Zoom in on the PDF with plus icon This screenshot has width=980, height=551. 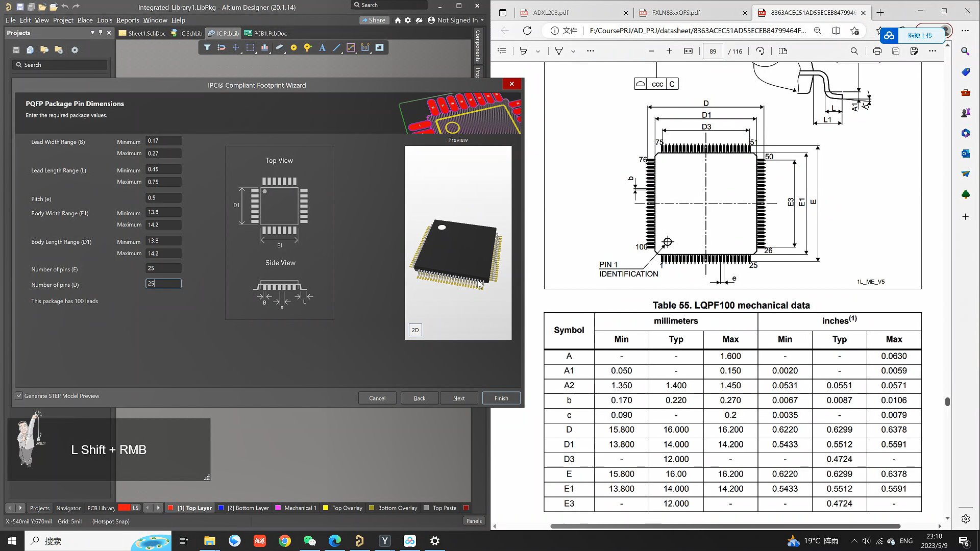coord(669,51)
